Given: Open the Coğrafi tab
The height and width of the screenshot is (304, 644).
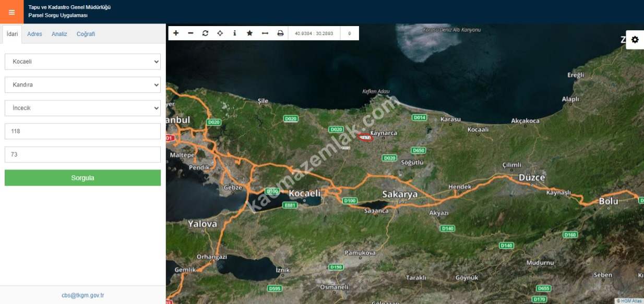Looking at the screenshot, I should pos(86,34).
